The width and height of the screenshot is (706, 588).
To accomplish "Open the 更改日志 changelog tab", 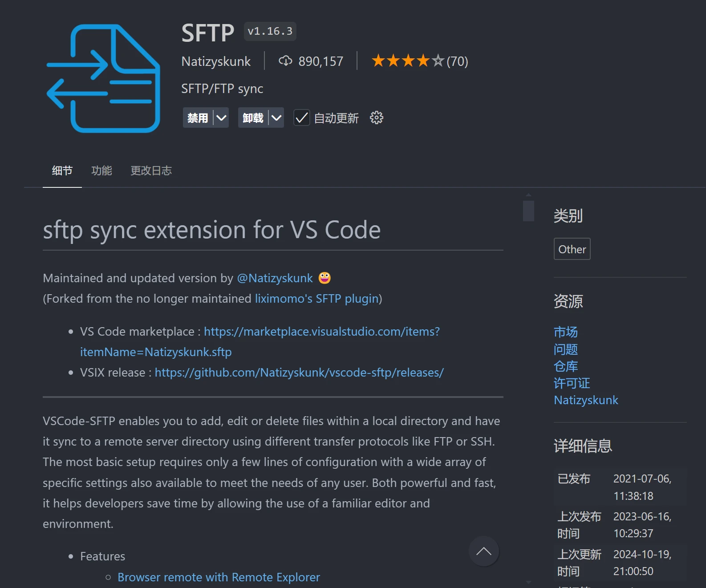I will [151, 170].
